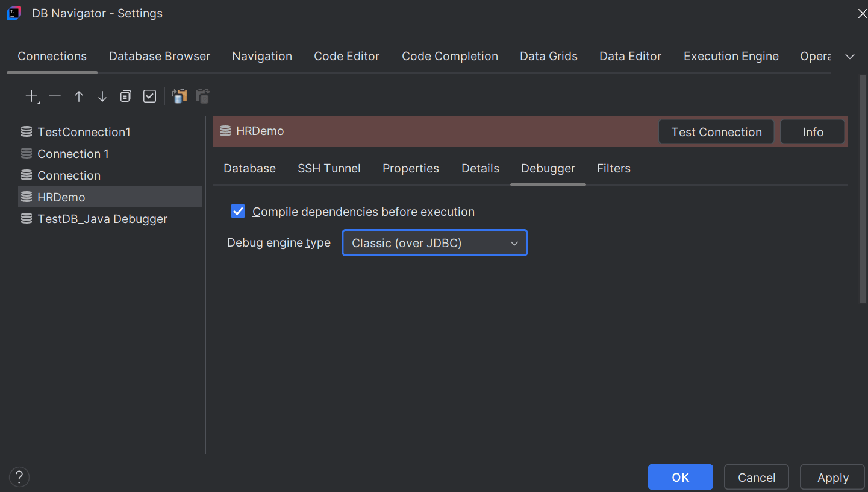Select the Debugger sub-tab
This screenshot has width=868, height=492.
[x=548, y=169]
